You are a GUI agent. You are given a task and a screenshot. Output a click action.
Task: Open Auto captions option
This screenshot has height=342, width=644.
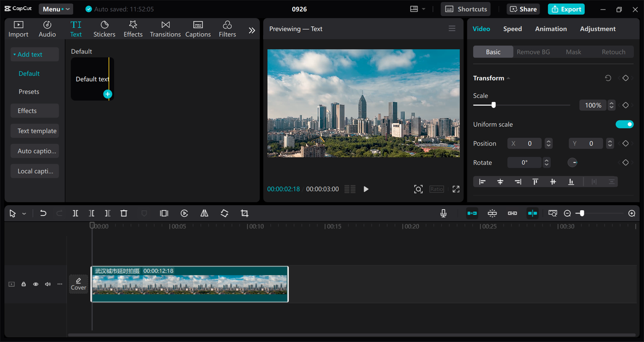click(35, 151)
